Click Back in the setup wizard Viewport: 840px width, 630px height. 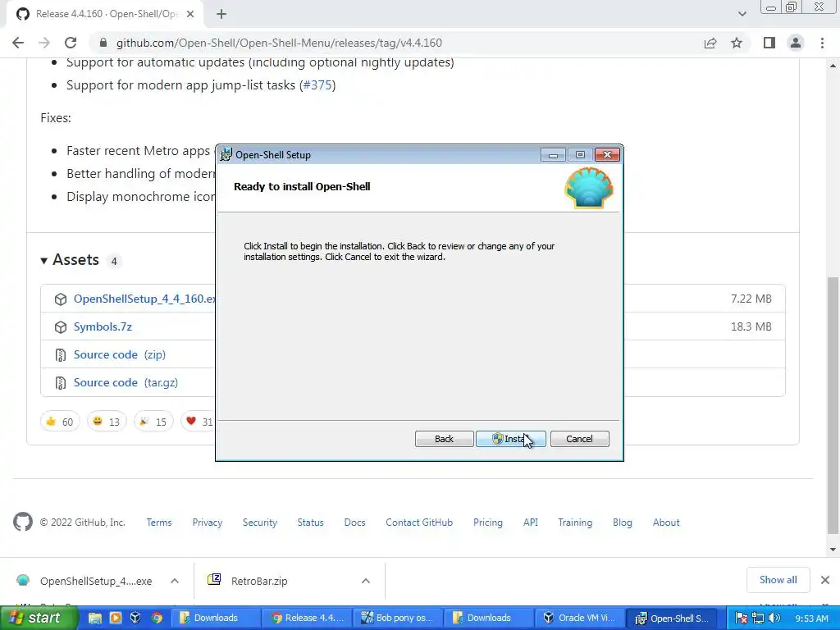point(444,439)
